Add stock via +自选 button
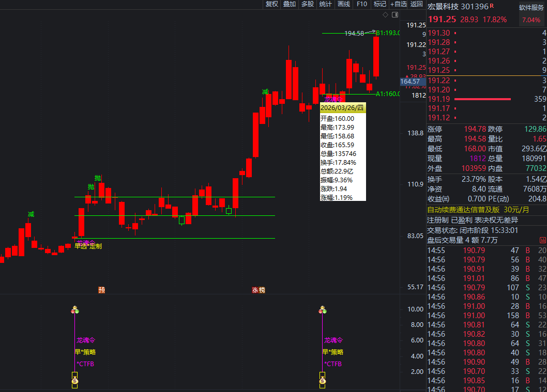Screen dimensions: 547x392 point(399,4)
